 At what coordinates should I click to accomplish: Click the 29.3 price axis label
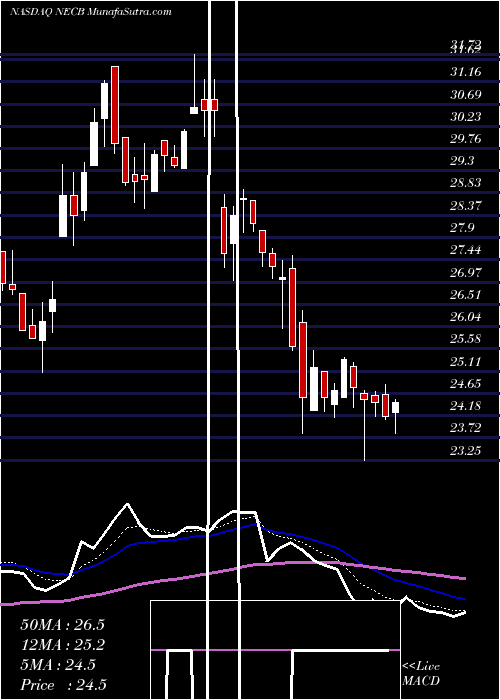(x=462, y=161)
